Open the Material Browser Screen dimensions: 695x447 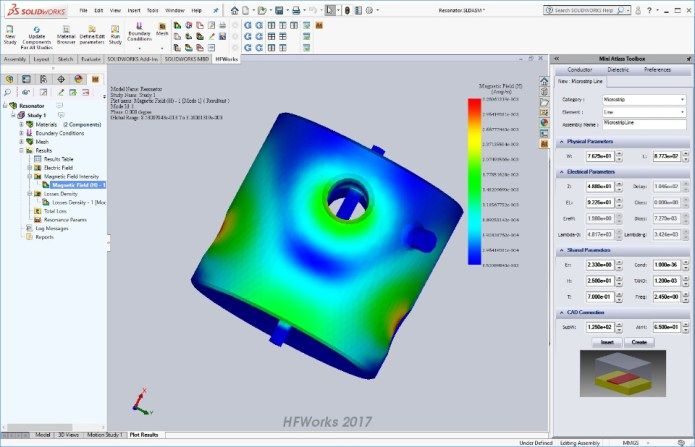coord(66,35)
